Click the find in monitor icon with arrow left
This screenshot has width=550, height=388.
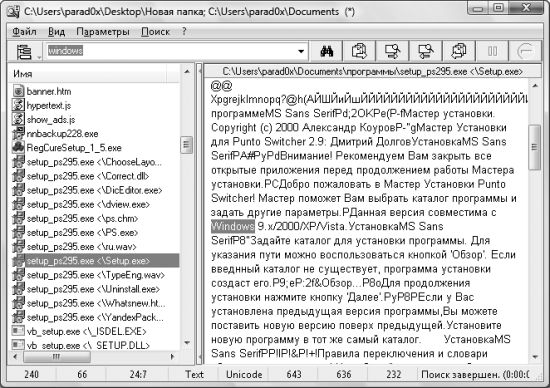coord(426,52)
